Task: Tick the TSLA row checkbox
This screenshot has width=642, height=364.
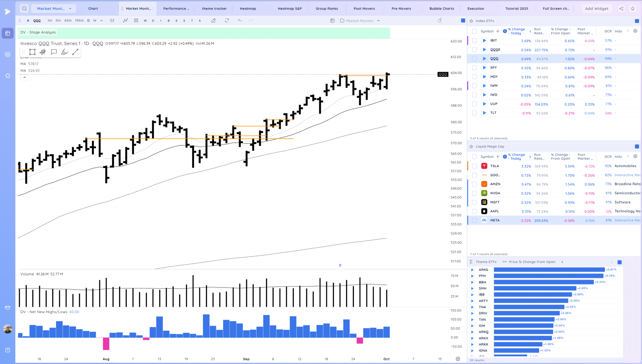Action: 474,166
